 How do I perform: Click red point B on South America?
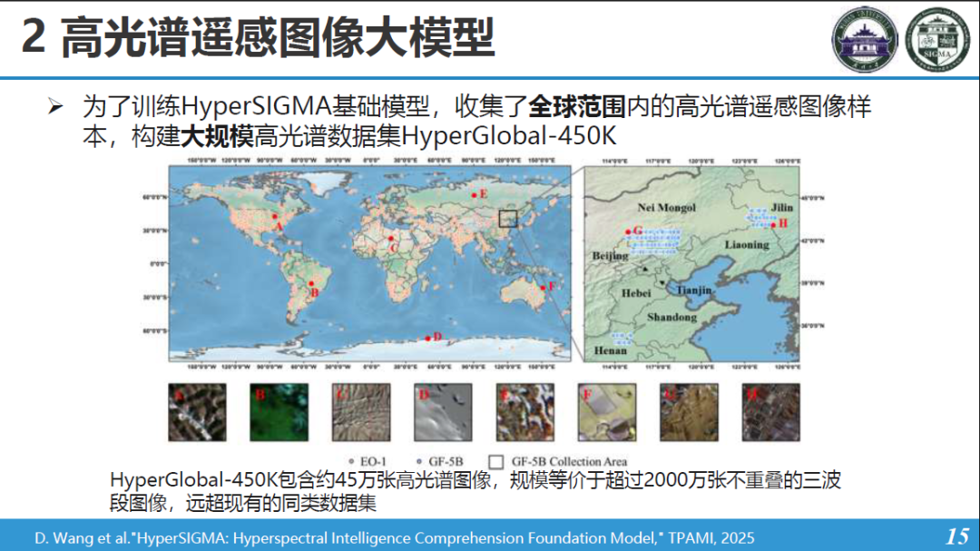[x=311, y=284]
